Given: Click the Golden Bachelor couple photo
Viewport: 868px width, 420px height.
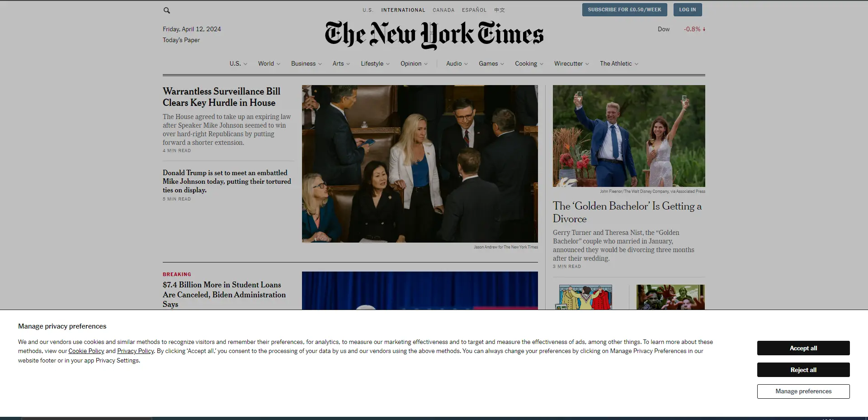Looking at the screenshot, I should pos(629,136).
